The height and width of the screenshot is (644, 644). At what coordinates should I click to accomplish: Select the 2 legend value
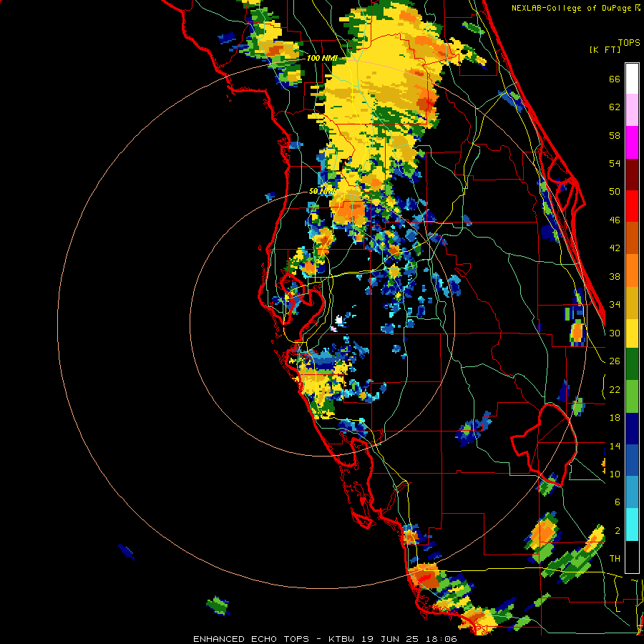click(x=617, y=531)
